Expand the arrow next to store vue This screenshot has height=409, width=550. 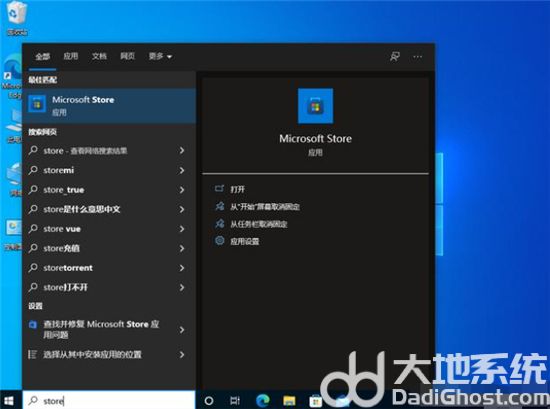[x=182, y=229]
